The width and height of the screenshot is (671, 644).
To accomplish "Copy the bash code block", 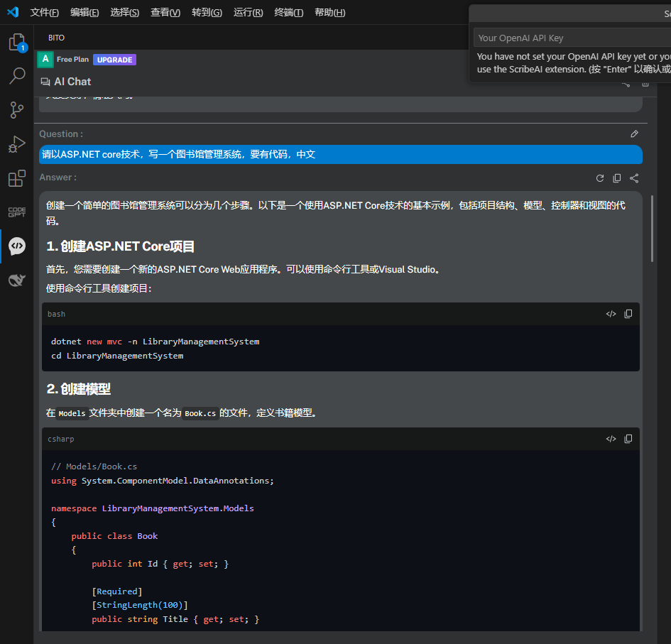I will pyautogui.click(x=628, y=314).
